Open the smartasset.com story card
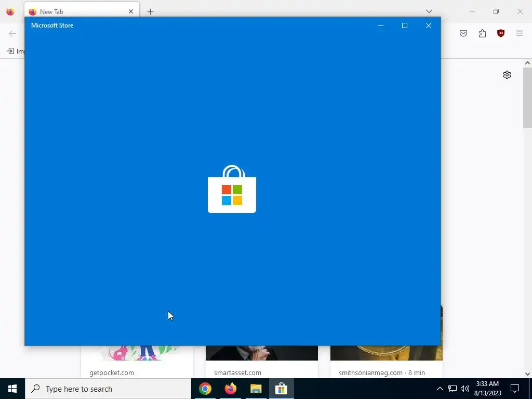Image resolution: width=532 pixels, height=399 pixels. pos(262,362)
